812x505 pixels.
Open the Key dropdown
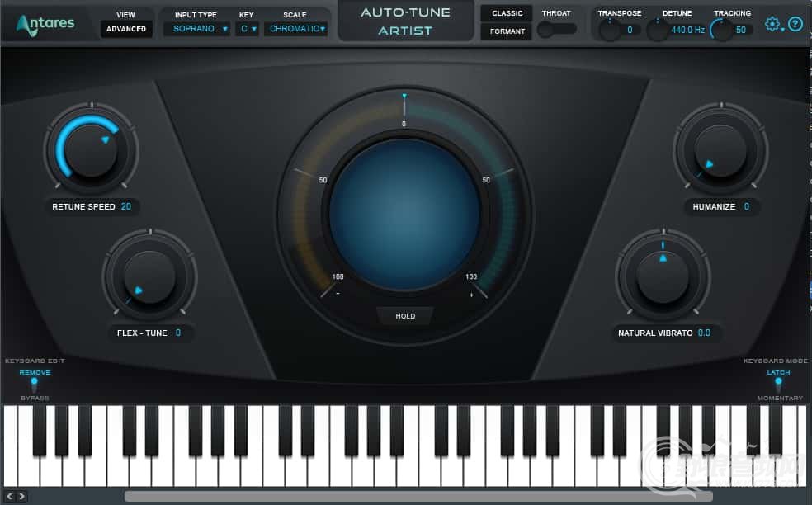(247, 29)
